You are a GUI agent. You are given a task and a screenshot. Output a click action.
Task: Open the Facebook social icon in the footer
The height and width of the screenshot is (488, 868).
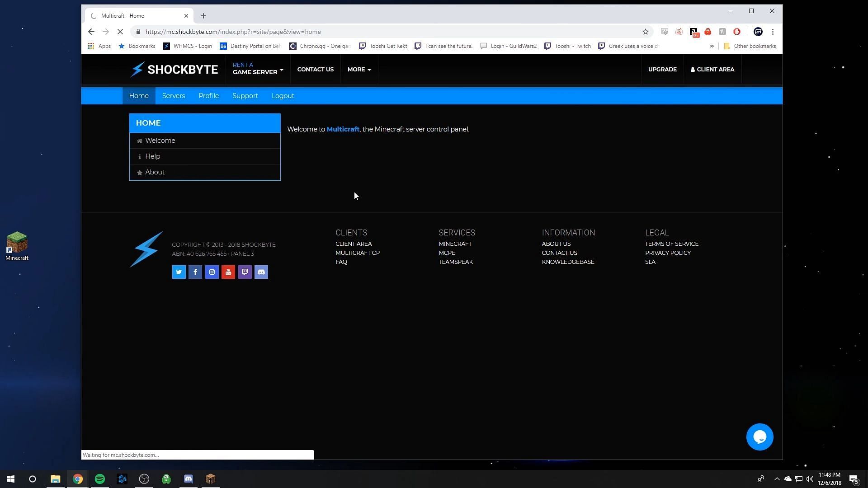[x=195, y=272]
